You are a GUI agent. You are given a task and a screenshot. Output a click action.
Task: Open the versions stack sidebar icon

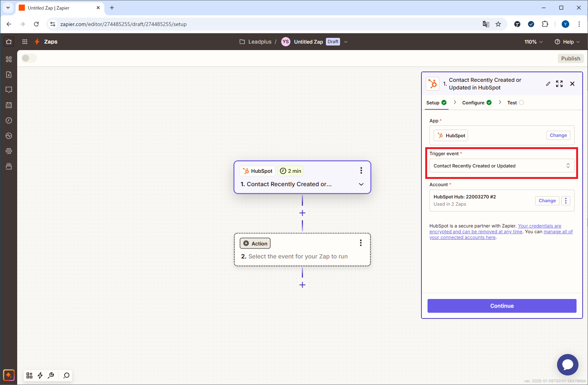pyautogui.click(x=9, y=166)
